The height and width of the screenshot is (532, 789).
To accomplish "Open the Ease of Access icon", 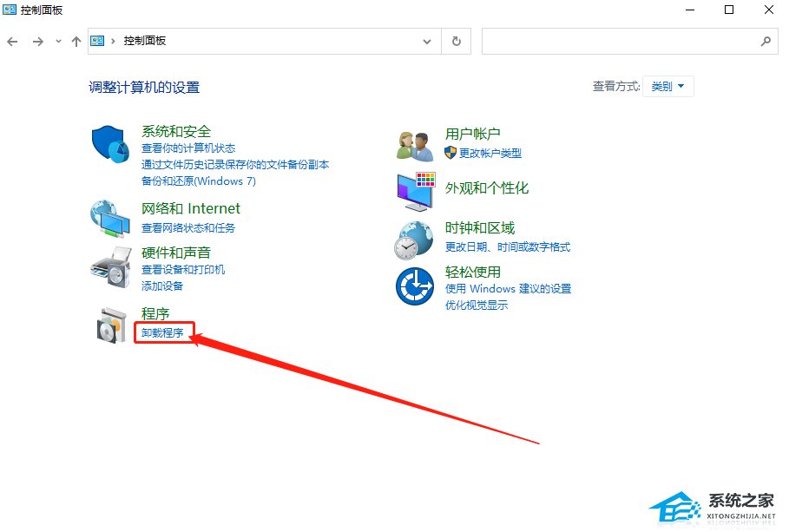I will [415, 286].
